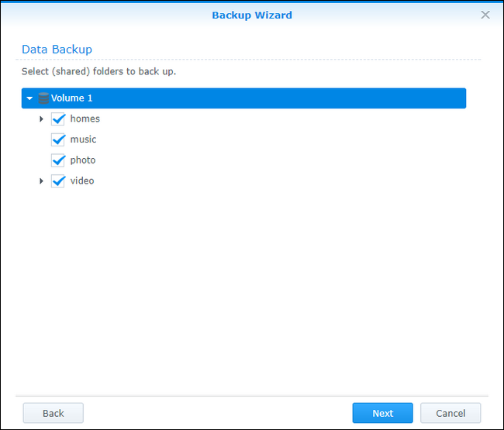This screenshot has width=504, height=430.
Task: Deselect the video folder checkbox
Action: tap(57, 181)
